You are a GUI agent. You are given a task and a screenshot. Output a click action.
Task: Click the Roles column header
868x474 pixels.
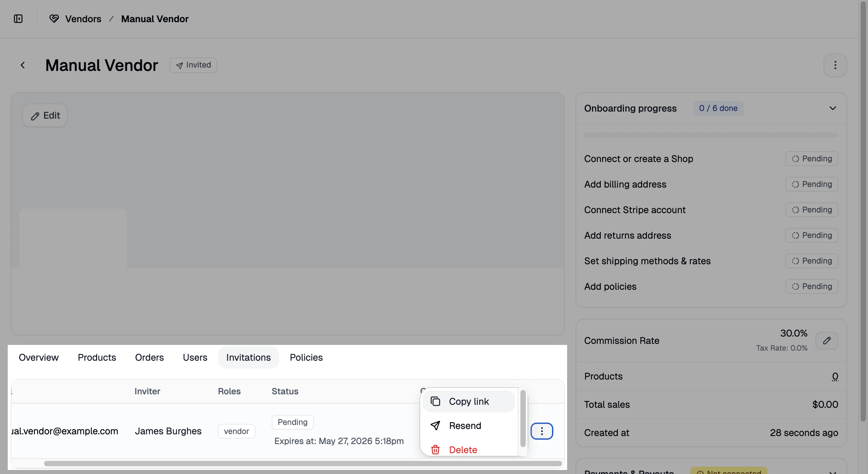[x=229, y=391]
